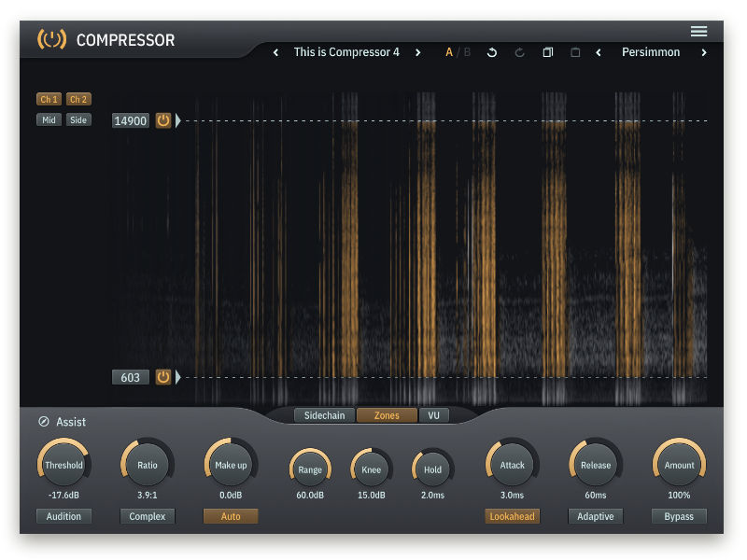
Task: Go to next preset after This is Compressor 4
Action: (x=417, y=52)
